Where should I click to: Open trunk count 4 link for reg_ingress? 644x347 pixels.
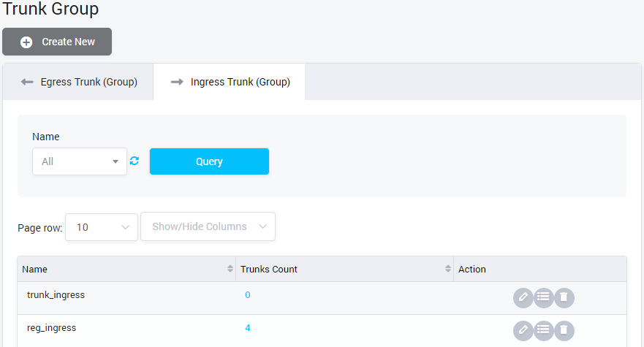(248, 328)
